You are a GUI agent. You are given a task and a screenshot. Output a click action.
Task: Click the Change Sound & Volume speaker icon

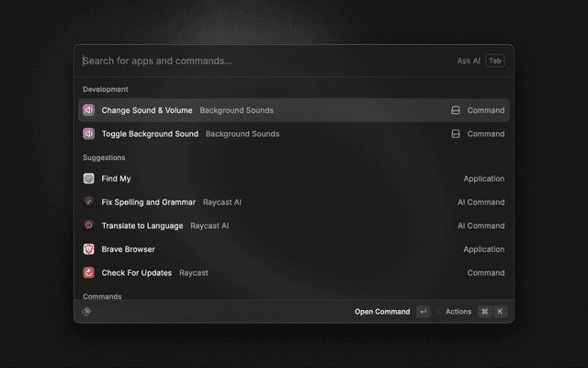coord(89,110)
